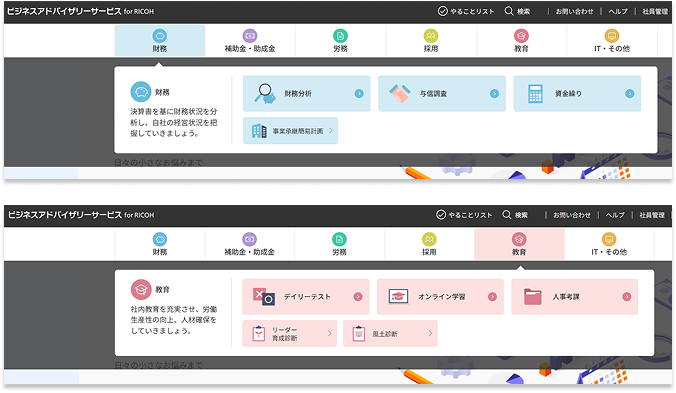Click ビジネスアドバイザリーサービス logo in 財務-menu screen
The height and width of the screenshot is (393, 676).
(81, 11)
